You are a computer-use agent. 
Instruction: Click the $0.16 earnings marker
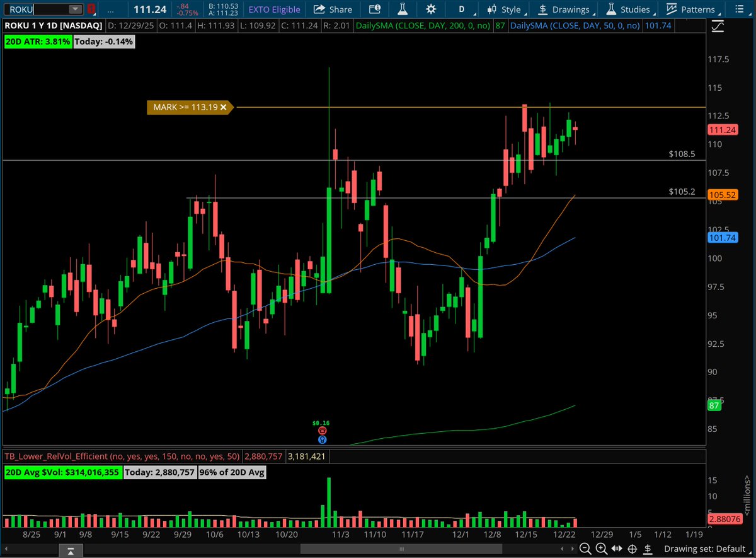pyautogui.click(x=321, y=423)
